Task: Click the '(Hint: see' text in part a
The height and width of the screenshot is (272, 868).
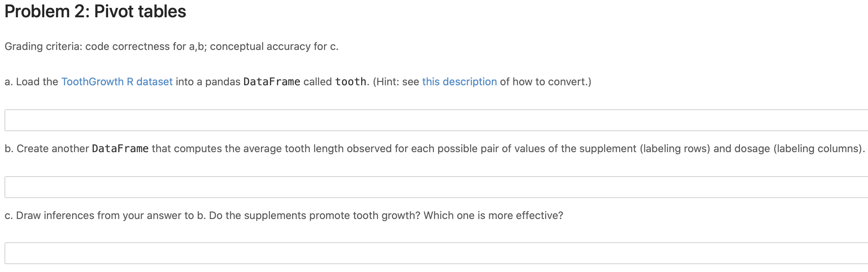Action: 396,82
